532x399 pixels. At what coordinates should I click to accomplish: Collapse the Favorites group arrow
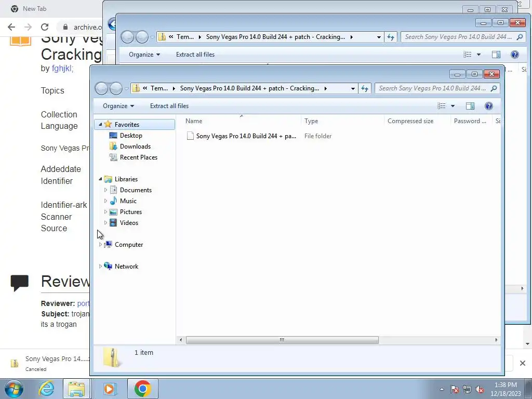tap(100, 125)
